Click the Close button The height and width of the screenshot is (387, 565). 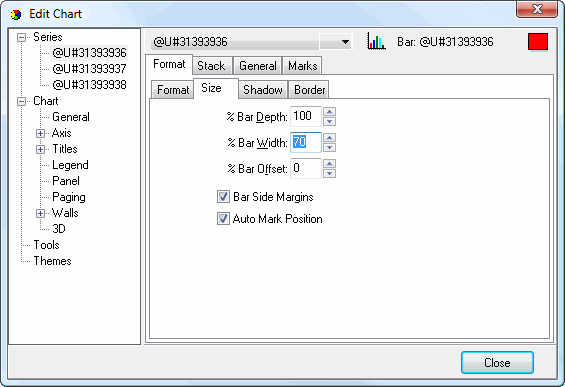click(x=497, y=362)
